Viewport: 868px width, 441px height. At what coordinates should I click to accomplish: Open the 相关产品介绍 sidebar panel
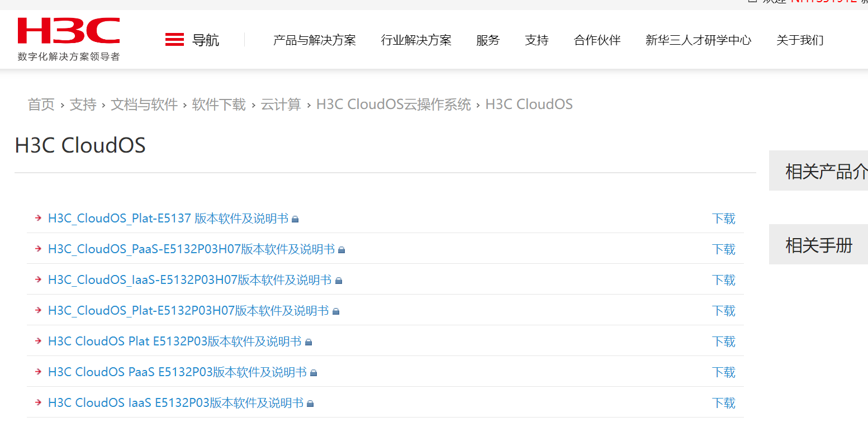coord(819,170)
